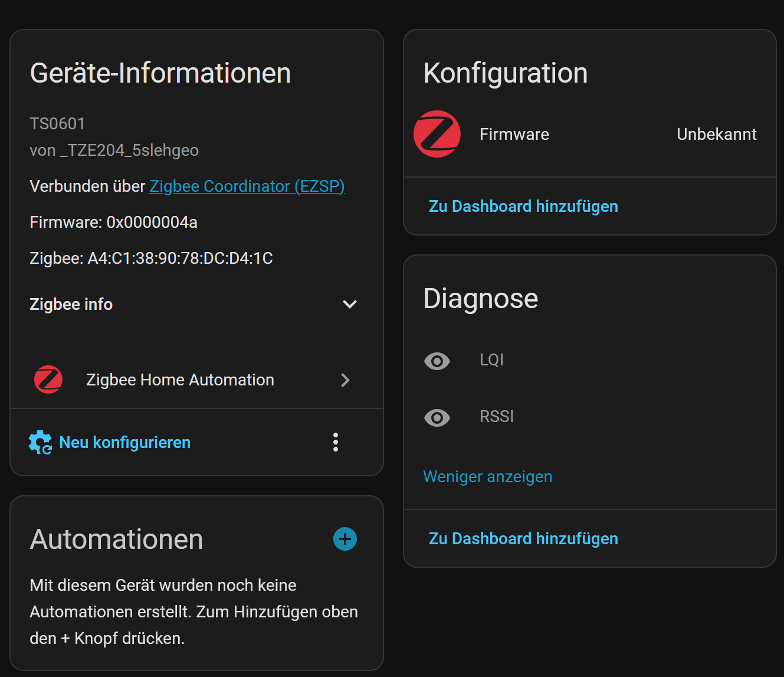784x677 pixels.
Task: Open the Zigbee Home Automation integration entry
Action: (180, 380)
